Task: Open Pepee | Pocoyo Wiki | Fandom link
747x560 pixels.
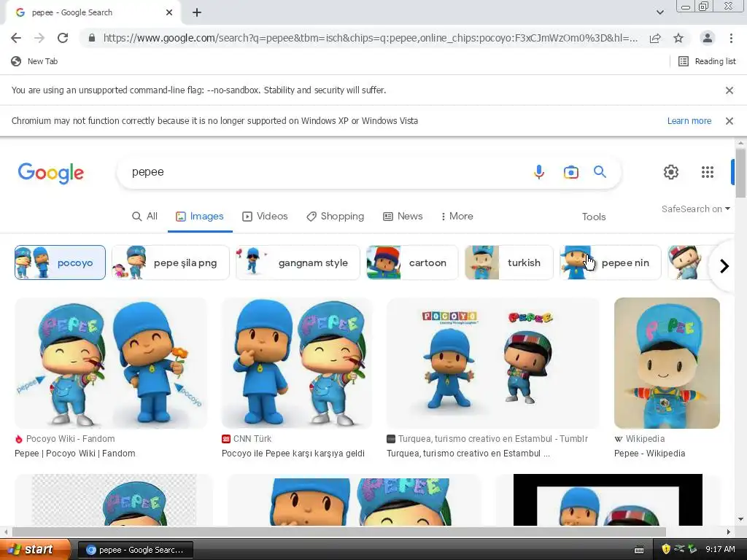Action: click(x=75, y=454)
